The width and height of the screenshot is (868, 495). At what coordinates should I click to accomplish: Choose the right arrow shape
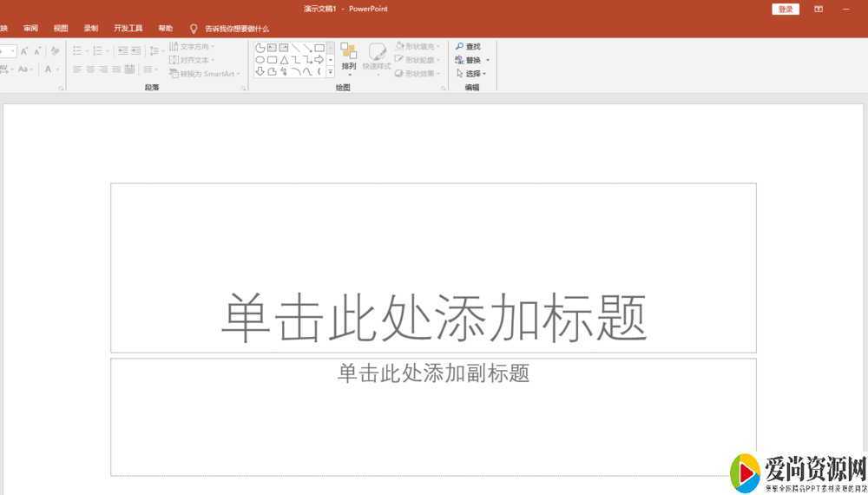click(319, 60)
